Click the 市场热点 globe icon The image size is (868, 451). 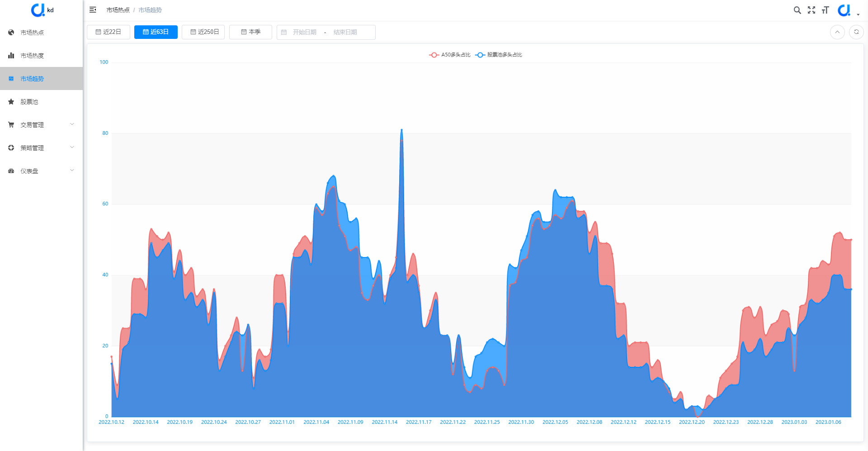point(11,33)
